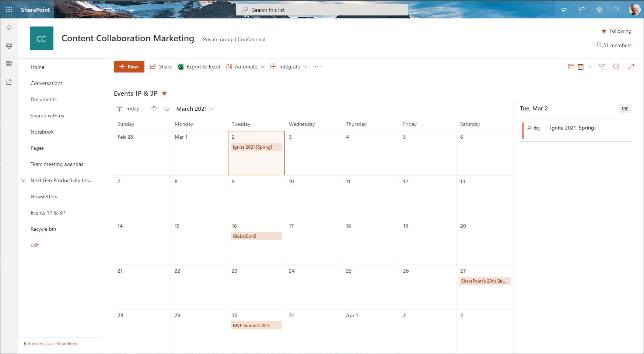Viewport: 644px width, 354px height.
Task: Navigate to the previous month with up arrow
Action: coord(154,109)
